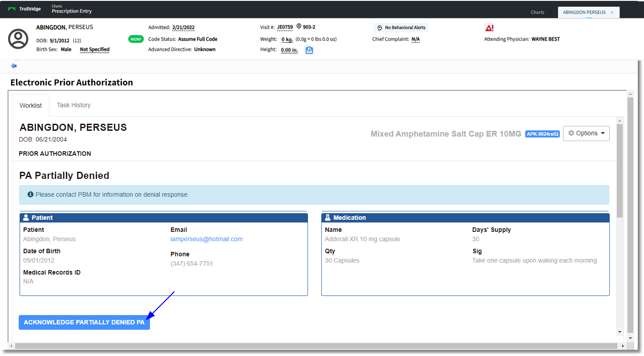Click the horizontal scrollbar left arrow
644x356 pixels.
[11, 346]
